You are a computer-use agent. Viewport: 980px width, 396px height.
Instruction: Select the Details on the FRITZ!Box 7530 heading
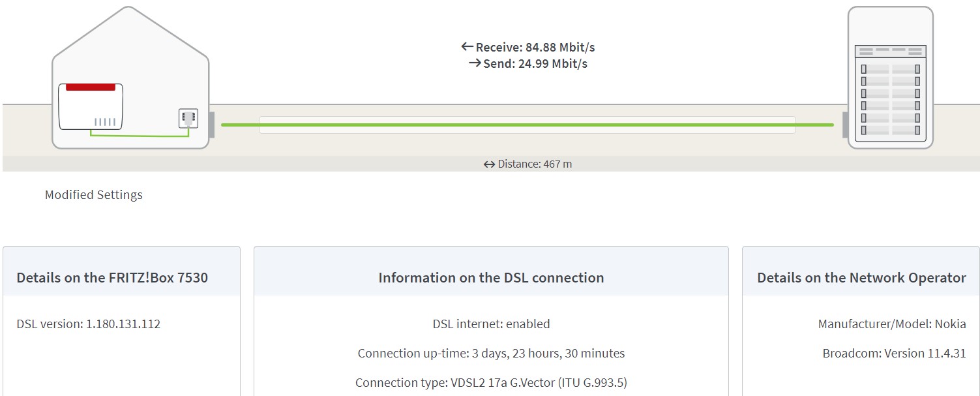112,278
